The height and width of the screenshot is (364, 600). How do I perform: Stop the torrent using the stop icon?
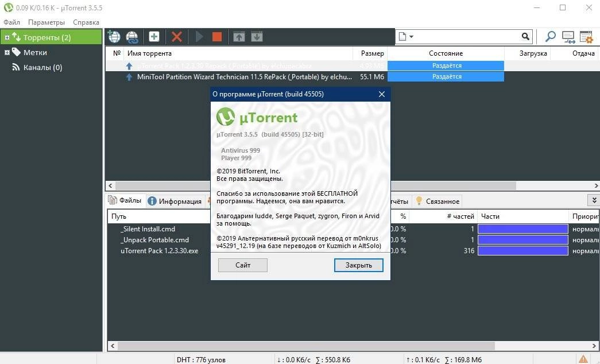[x=216, y=36]
